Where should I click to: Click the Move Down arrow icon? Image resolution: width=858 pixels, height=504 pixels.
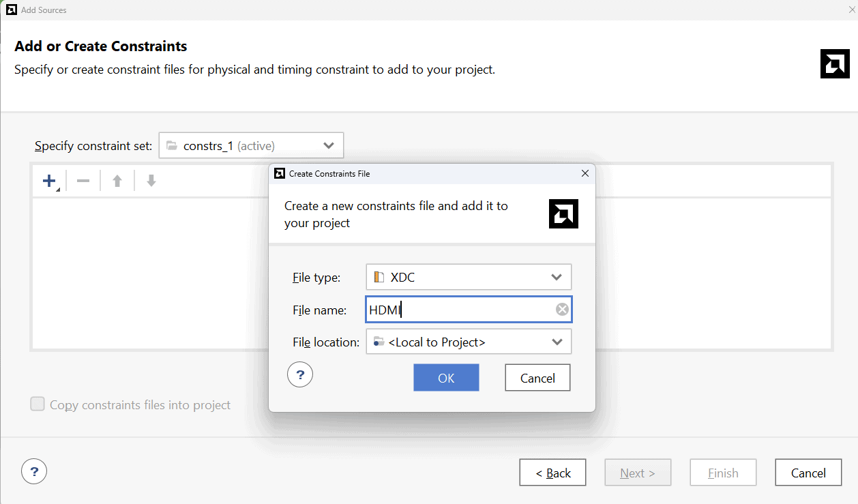tap(151, 181)
